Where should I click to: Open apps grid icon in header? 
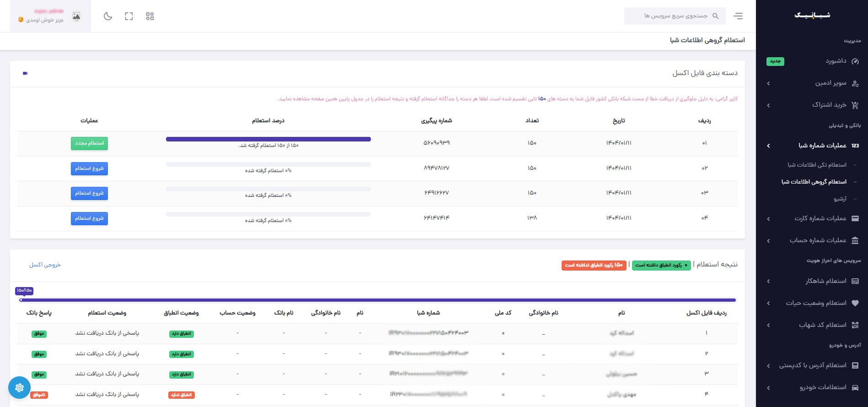150,16
